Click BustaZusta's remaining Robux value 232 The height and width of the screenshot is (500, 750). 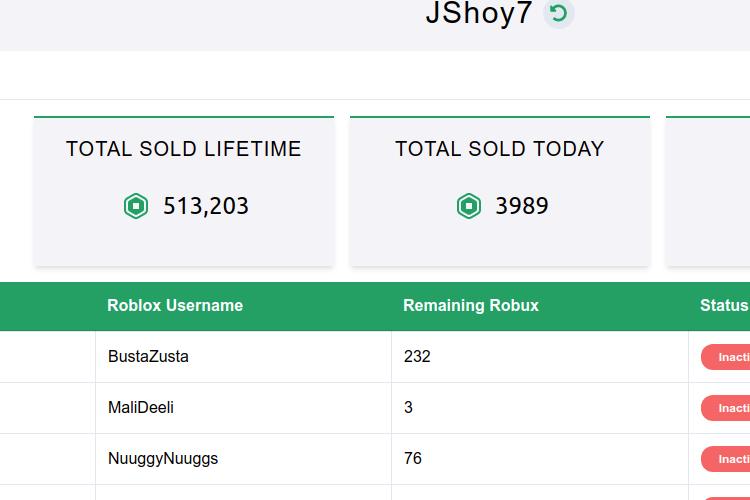click(417, 356)
